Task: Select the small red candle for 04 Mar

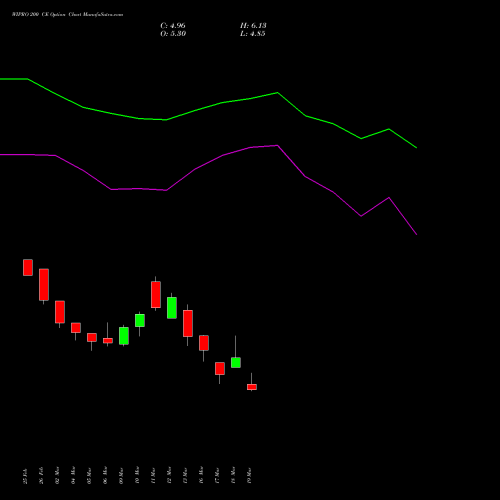Action: point(76,328)
